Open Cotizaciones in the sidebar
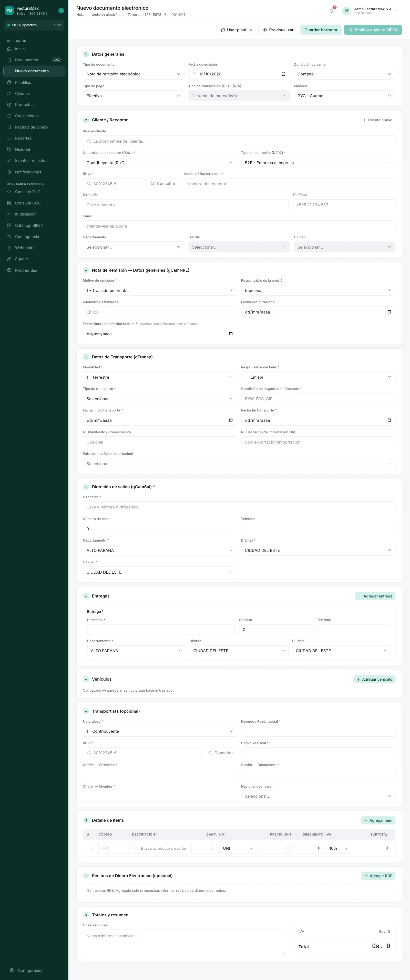Viewport: 410px width, 980px height. tap(34, 116)
